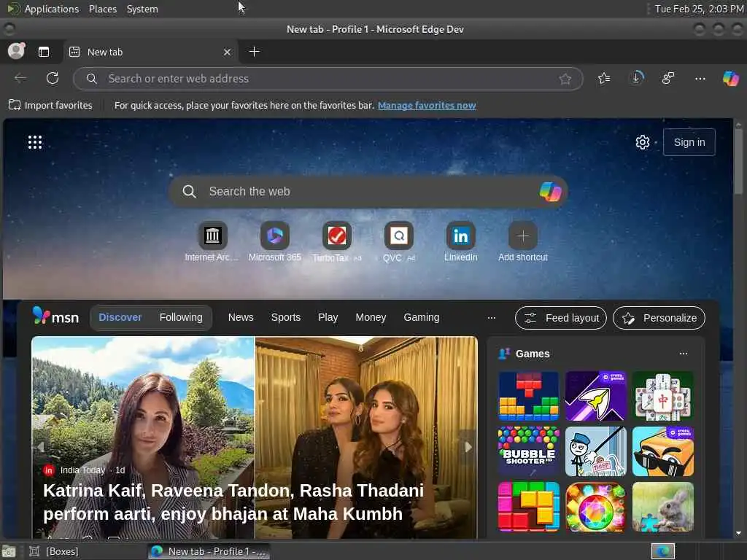The image size is (747, 560).
Task: Play the Bubble Shooter HD game
Action: coord(528,451)
